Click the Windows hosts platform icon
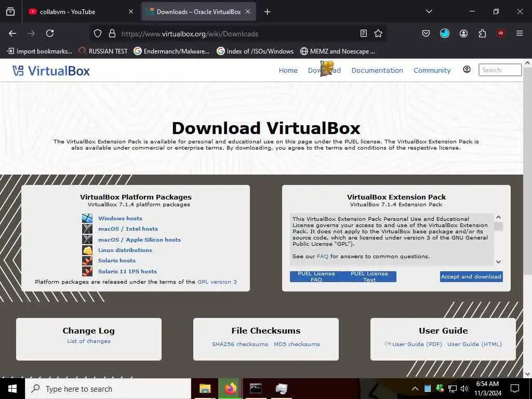The image size is (532, 399). [x=87, y=218]
